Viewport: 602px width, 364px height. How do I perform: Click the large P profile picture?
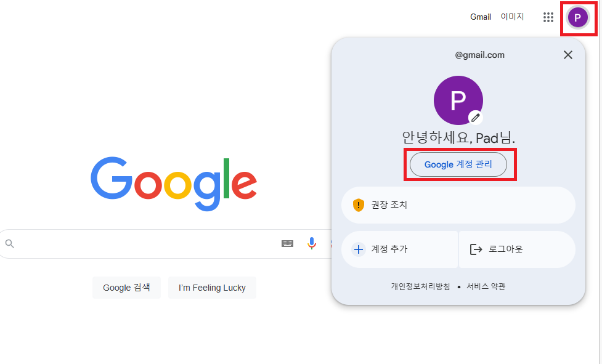458,100
